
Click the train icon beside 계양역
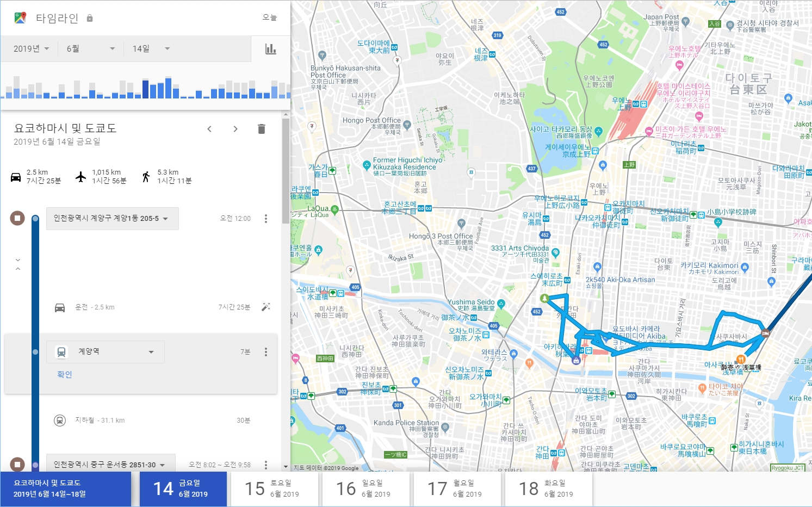coord(61,352)
